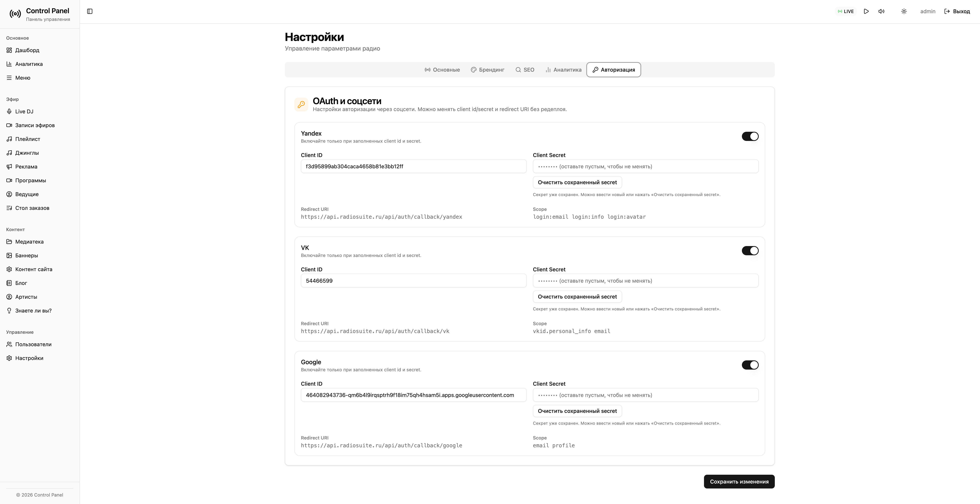Open Реклама megaphone item
The image size is (980, 504).
point(26,167)
